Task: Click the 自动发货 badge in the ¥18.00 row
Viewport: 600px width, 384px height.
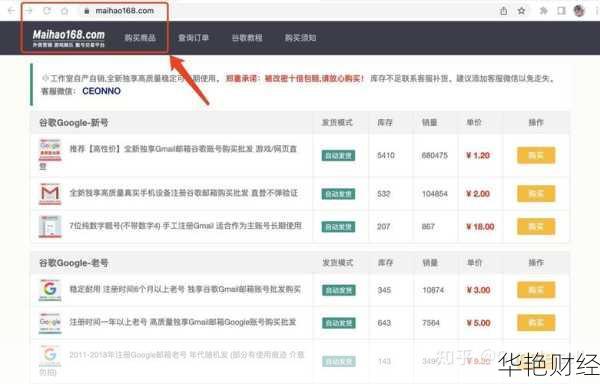Action: (x=338, y=227)
